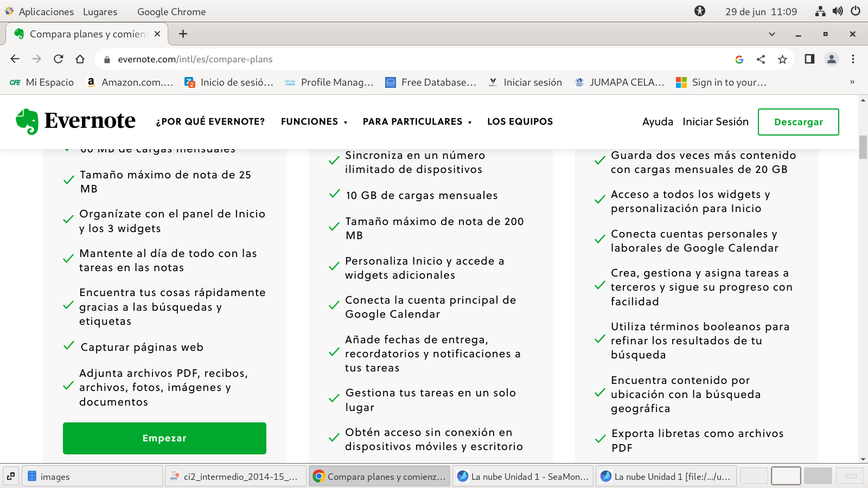The height and width of the screenshot is (488, 868).
Task: Reload the page with the refresh icon
Action: pyautogui.click(x=59, y=59)
